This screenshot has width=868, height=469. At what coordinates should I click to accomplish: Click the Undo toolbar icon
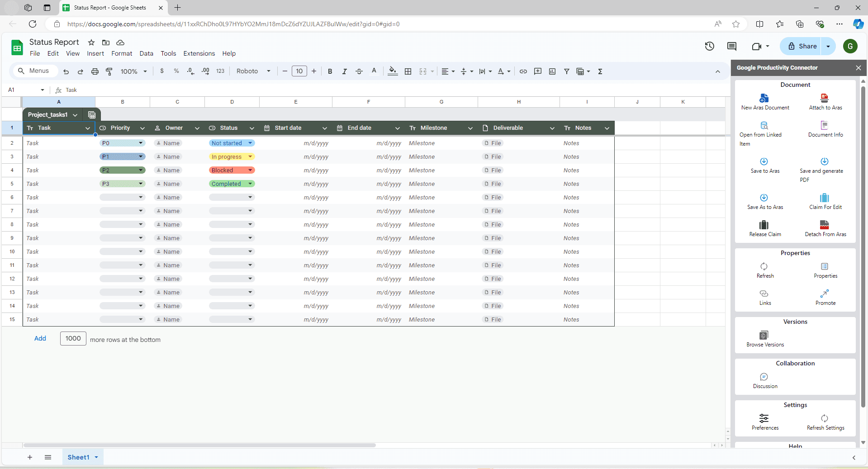click(66, 71)
